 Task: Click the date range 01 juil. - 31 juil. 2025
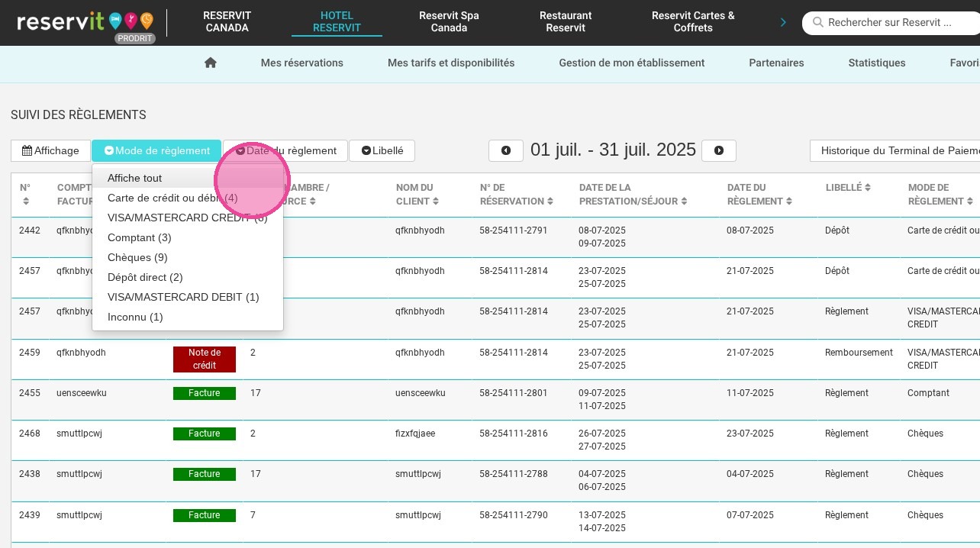click(613, 150)
